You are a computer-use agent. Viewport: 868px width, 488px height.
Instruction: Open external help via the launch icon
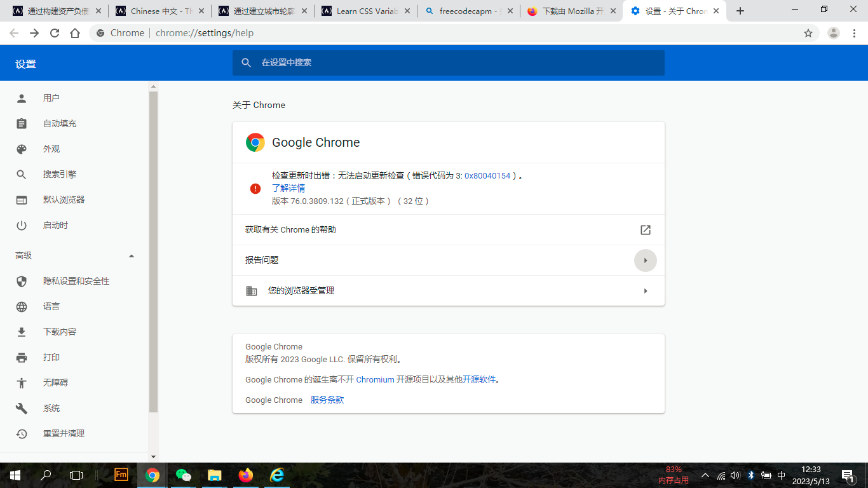click(x=646, y=229)
